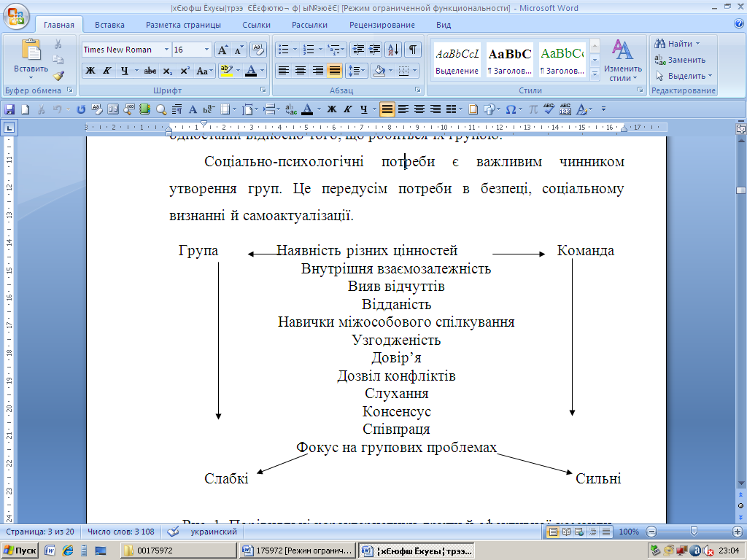747x560 pixels.
Task: Select the Format Painter brush icon
Action: click(58, 76)
